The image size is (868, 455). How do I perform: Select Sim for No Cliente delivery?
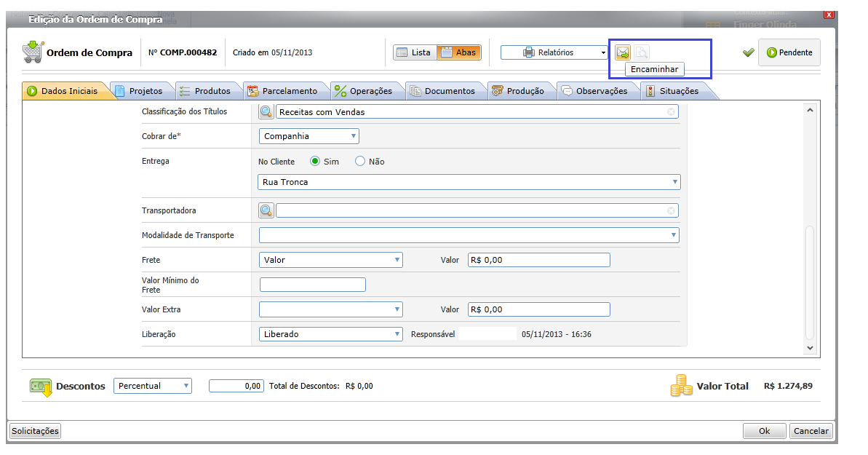tap(315, 162)
